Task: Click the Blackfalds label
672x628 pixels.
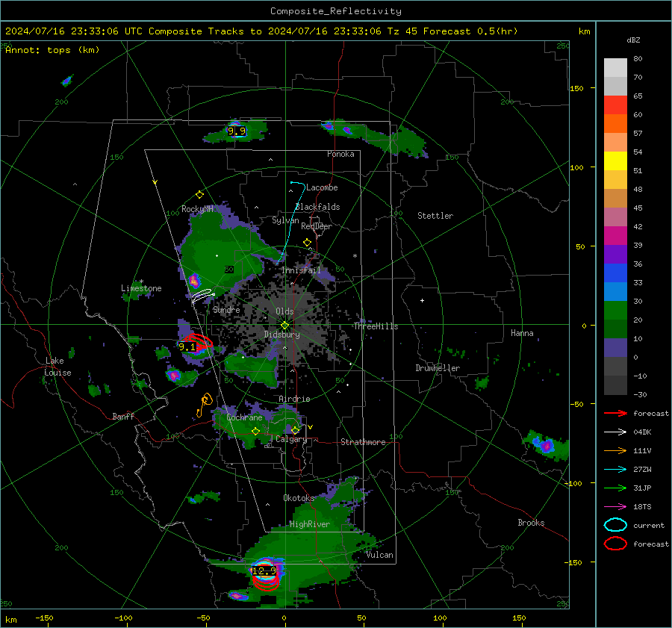Action: click(317, 207)
